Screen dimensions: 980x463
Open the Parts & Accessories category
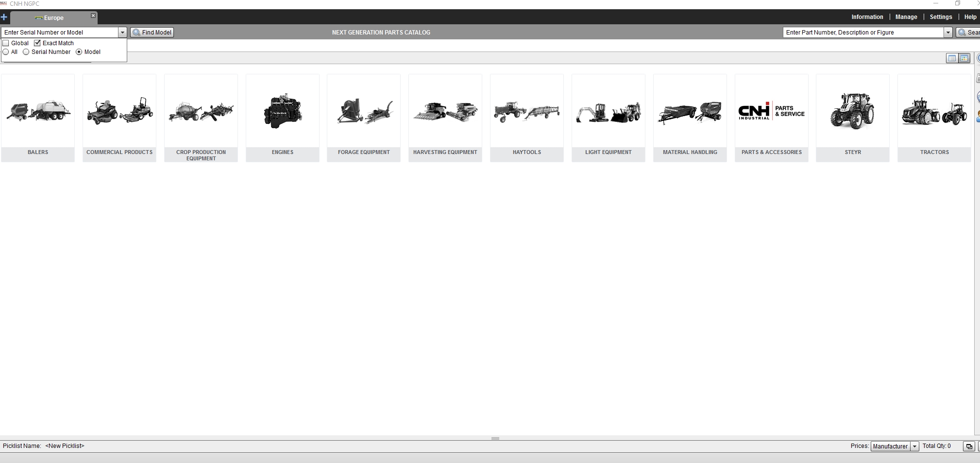772,118
